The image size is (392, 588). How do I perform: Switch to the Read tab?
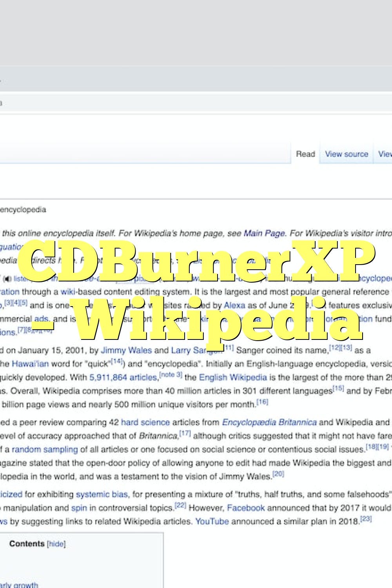pos(305,154)
